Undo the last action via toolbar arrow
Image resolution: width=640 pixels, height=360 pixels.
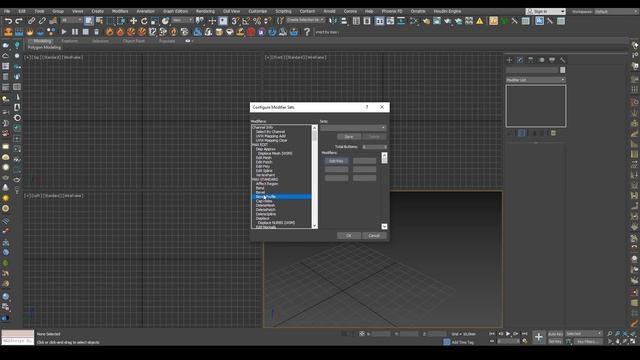8,20
